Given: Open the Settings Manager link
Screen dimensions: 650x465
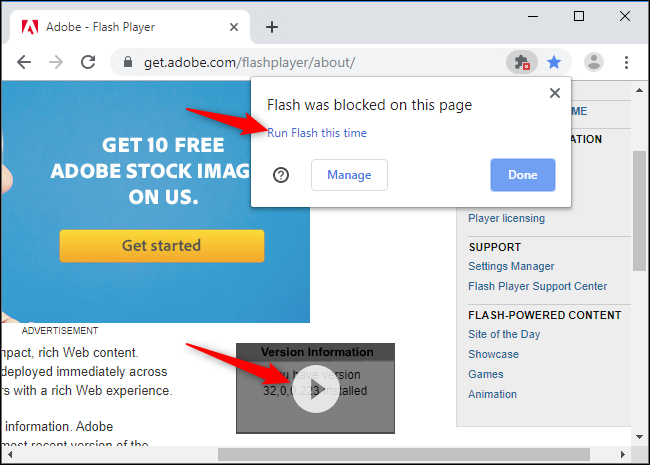Looking at the screenshot, I should pos(511,266).
